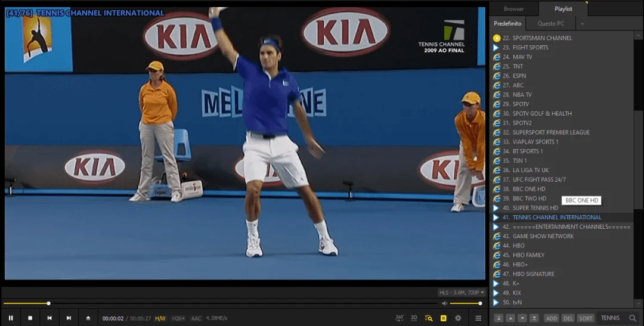Toggle the yellow playlist panel icon

[x=443, y=318]
